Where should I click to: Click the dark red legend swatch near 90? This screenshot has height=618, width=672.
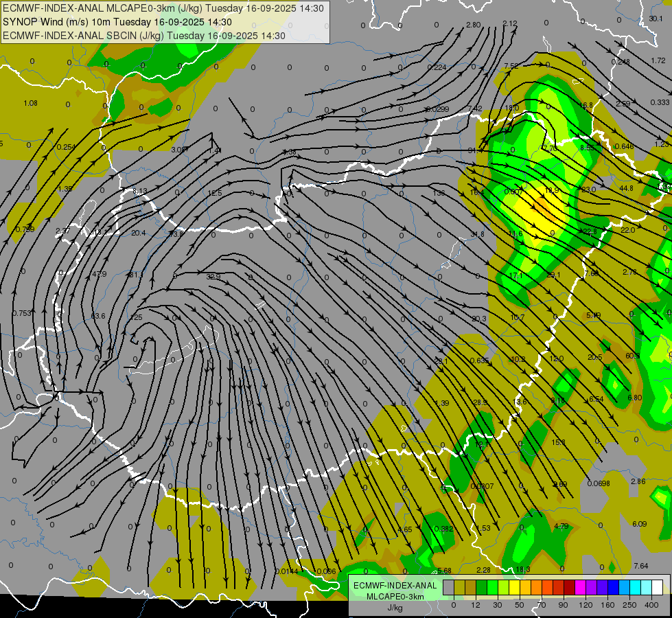tap(570, 588)
